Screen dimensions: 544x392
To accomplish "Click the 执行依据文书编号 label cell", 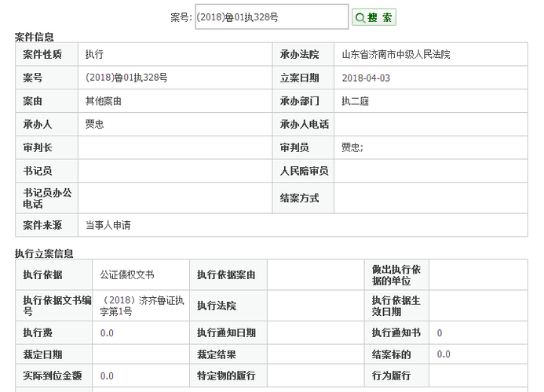I will [x=54, y=306].
